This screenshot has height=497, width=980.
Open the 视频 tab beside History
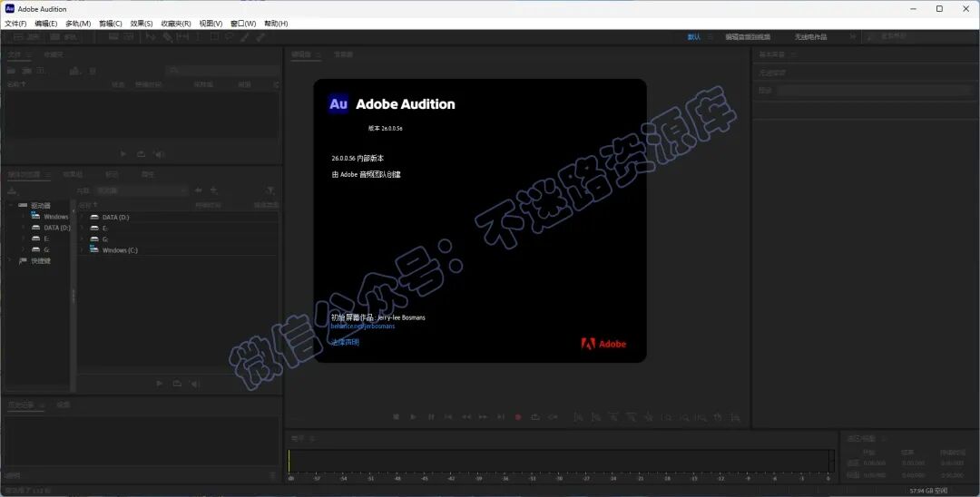pos(64,404)
